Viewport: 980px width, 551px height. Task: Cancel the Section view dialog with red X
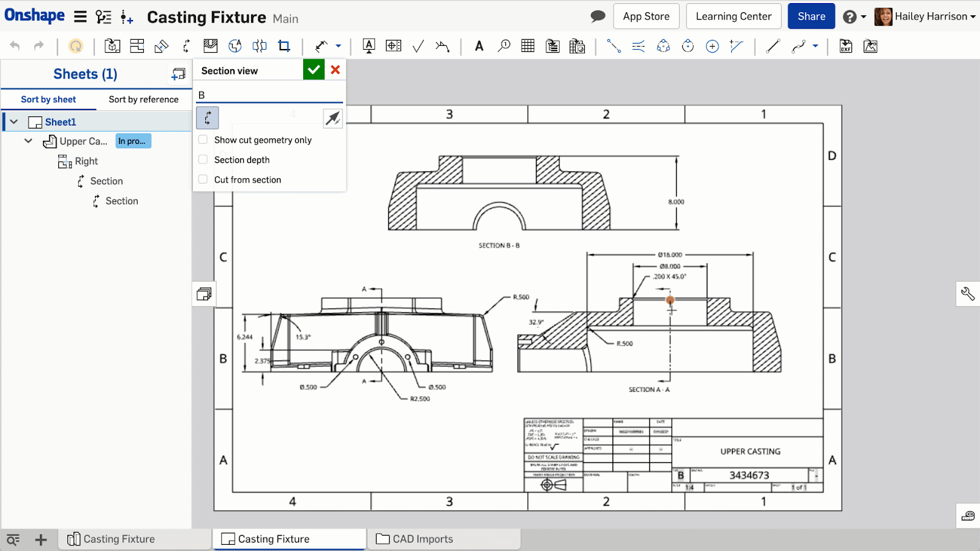335,70
